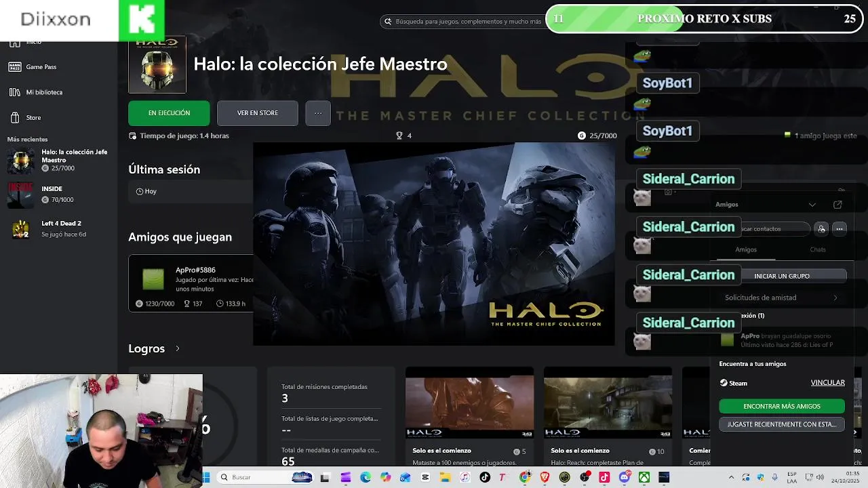The image size is (868, 488).
Task: Click ENCONTRAR MÁS AMIGOS button
Action: click(x=782, y=407)
